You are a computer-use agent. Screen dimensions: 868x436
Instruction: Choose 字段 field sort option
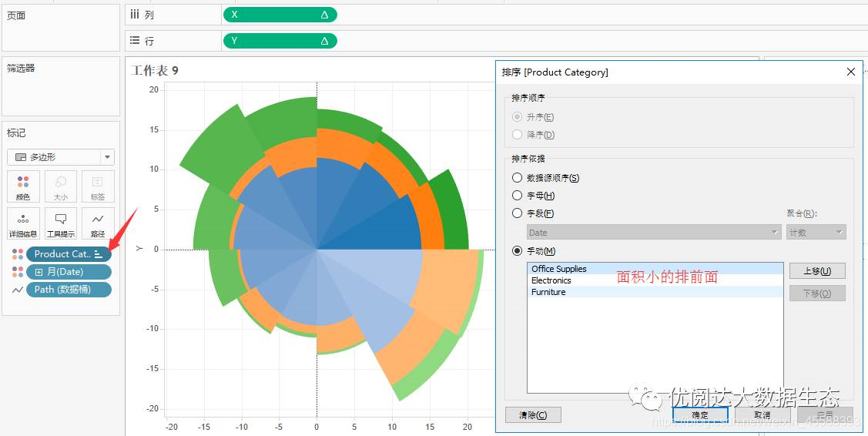517,213
